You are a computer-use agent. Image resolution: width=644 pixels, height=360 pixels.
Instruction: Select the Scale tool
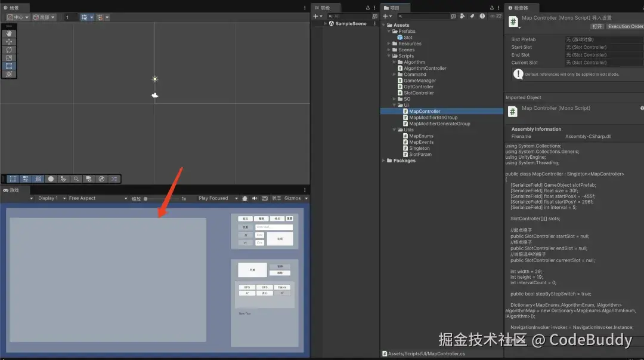9,58
